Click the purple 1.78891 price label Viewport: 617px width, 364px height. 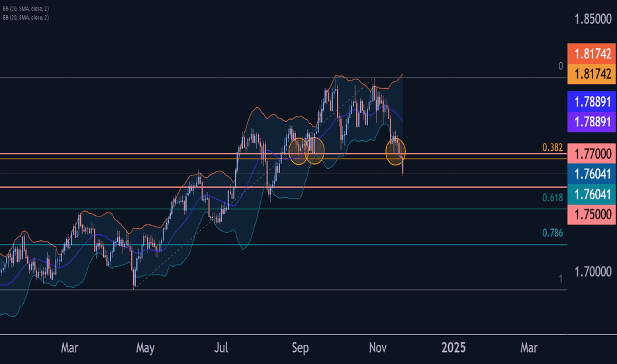point(591,122)
